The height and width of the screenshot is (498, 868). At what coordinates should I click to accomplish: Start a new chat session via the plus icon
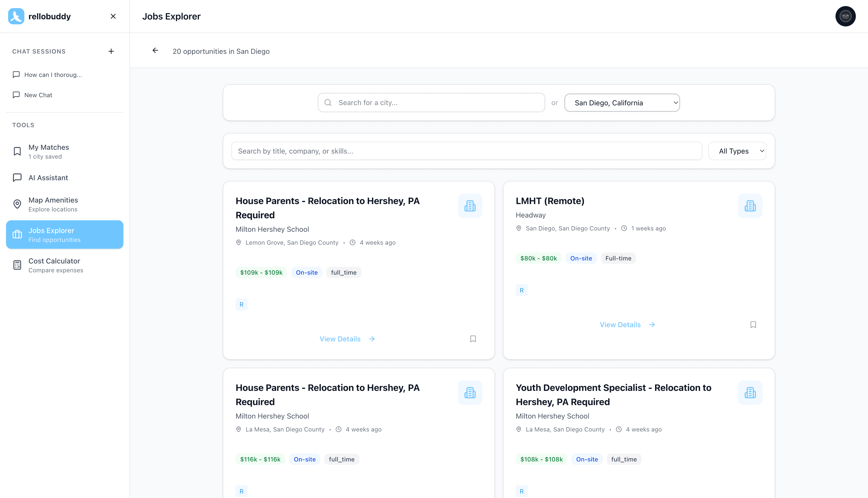coord(111,51)
